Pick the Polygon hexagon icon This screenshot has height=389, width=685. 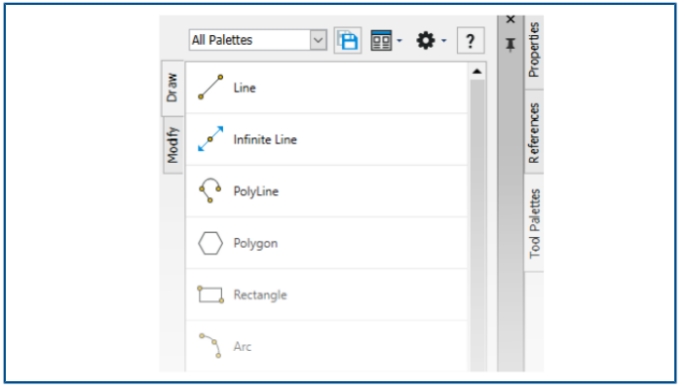point(211,243)
